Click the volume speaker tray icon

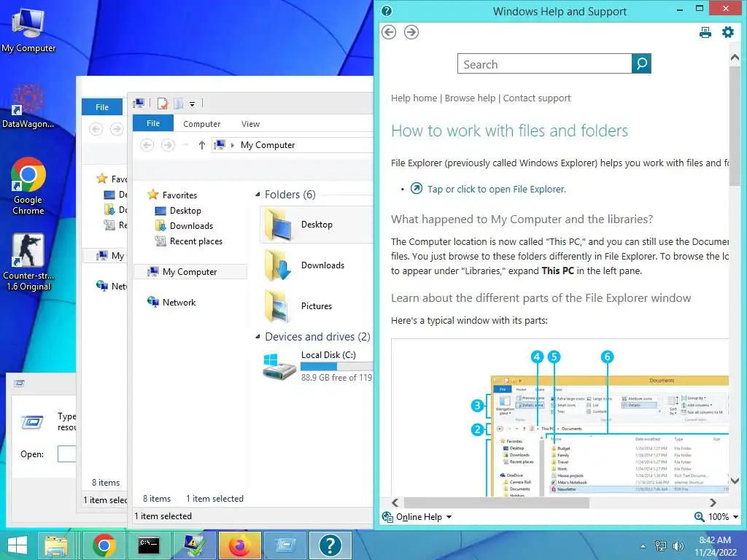[x=678, y=545]
